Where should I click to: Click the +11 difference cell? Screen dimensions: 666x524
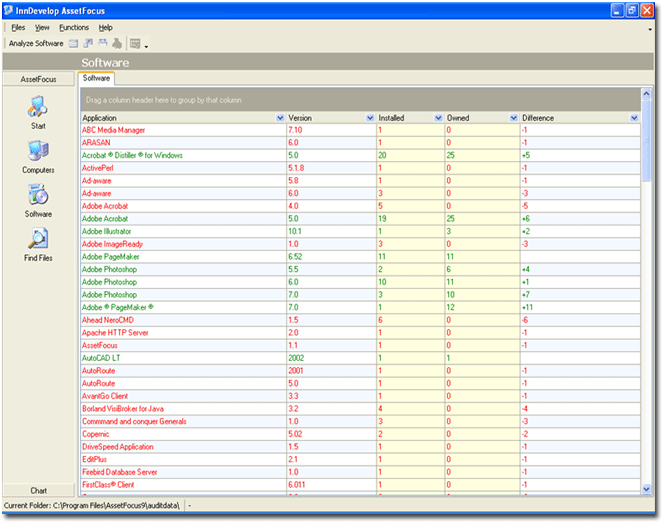(x=580, y=307)
